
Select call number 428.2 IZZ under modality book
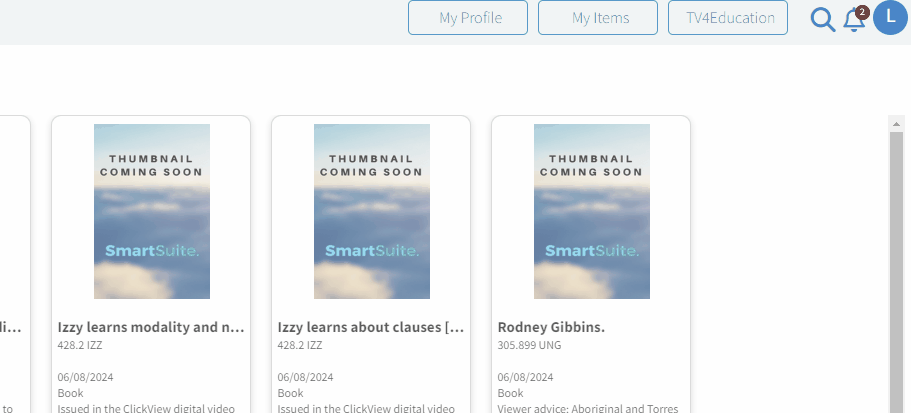[x=80, y=345]
